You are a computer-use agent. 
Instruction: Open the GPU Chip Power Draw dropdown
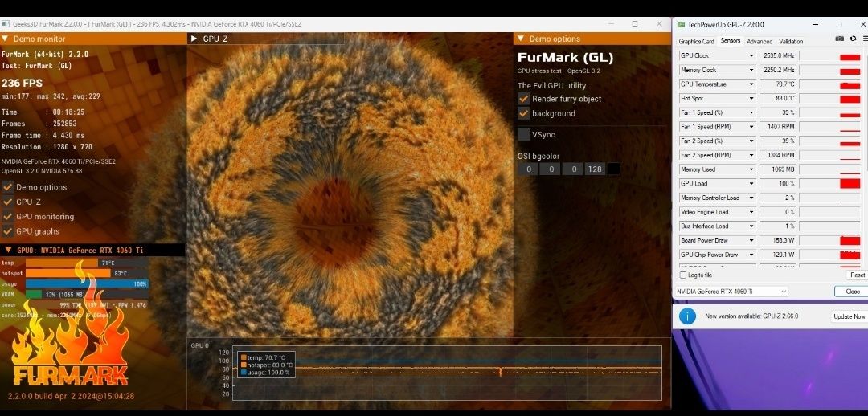(751, 255)
